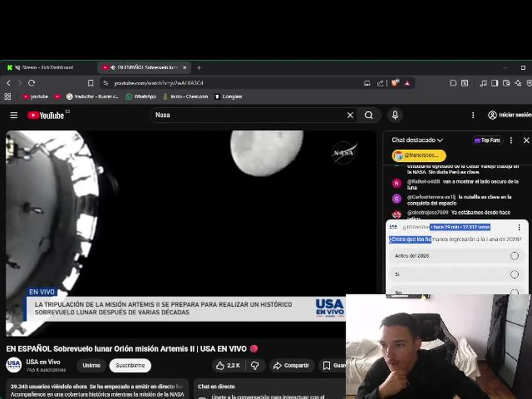Image resolution: width=532 pixels, height=399 pixels.
Task: Close the YouTube browser tab
Action: 185,68
